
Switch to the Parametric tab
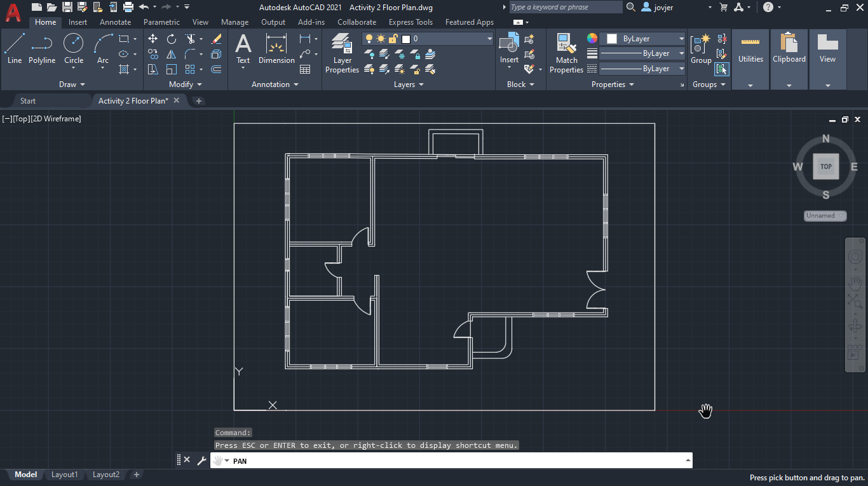[162, 22]
